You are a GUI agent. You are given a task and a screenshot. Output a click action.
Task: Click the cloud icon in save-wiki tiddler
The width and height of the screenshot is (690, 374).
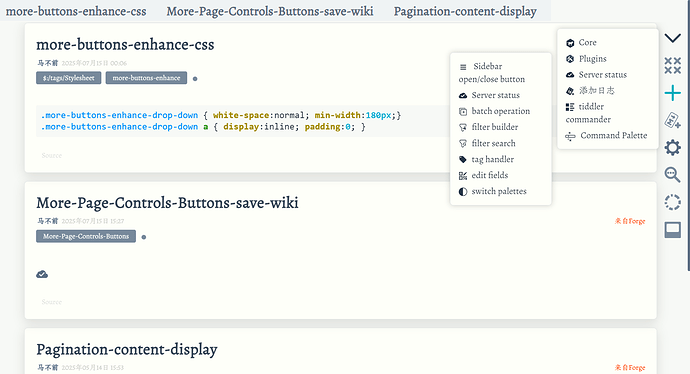pos(42,275)
